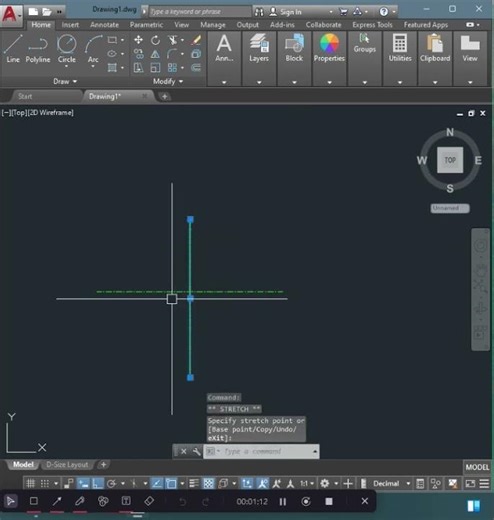Choose the Offset tool in Modify panel
494x520 pixels.
click(x=196, y=68)
